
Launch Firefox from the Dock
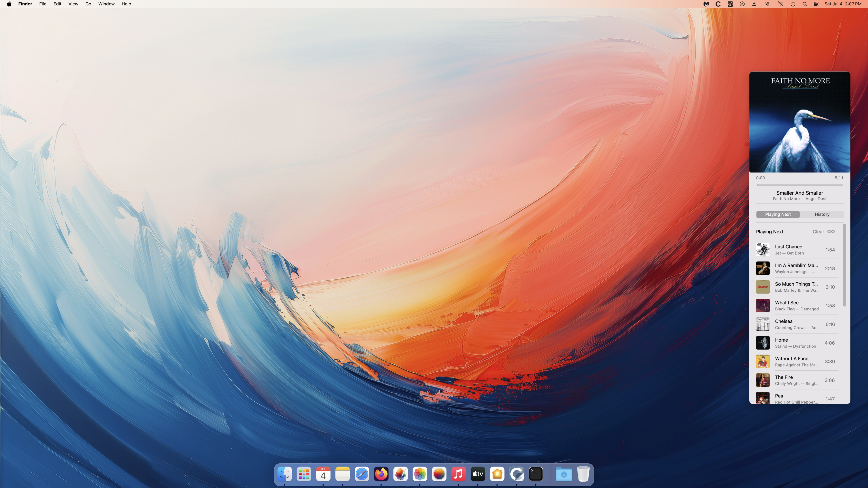[381, 475]
